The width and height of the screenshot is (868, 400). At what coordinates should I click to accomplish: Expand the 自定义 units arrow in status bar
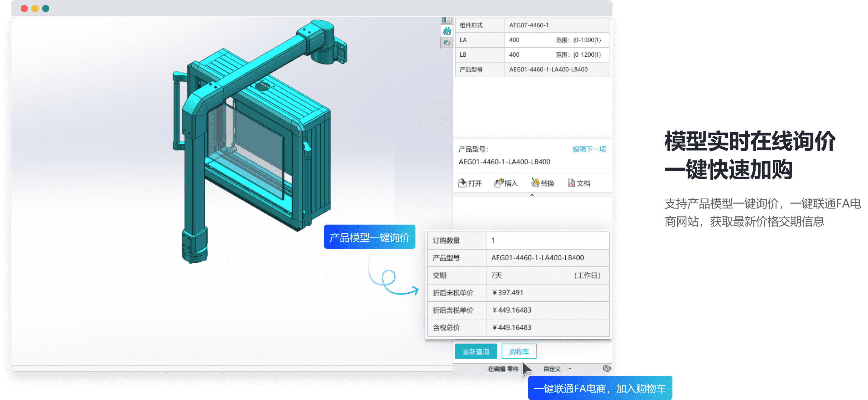(570, 369)
